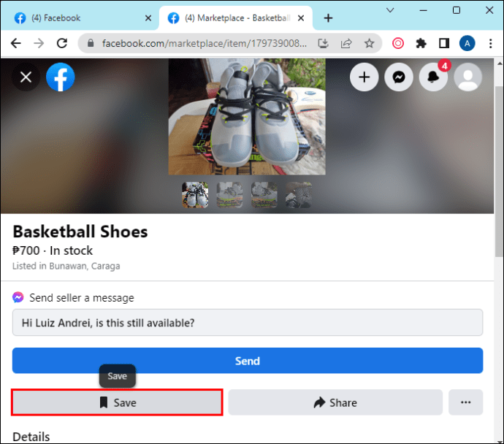Click the lock icon in the address bar
The width and height of the screenshot is (504, 444).
(91, 43)
